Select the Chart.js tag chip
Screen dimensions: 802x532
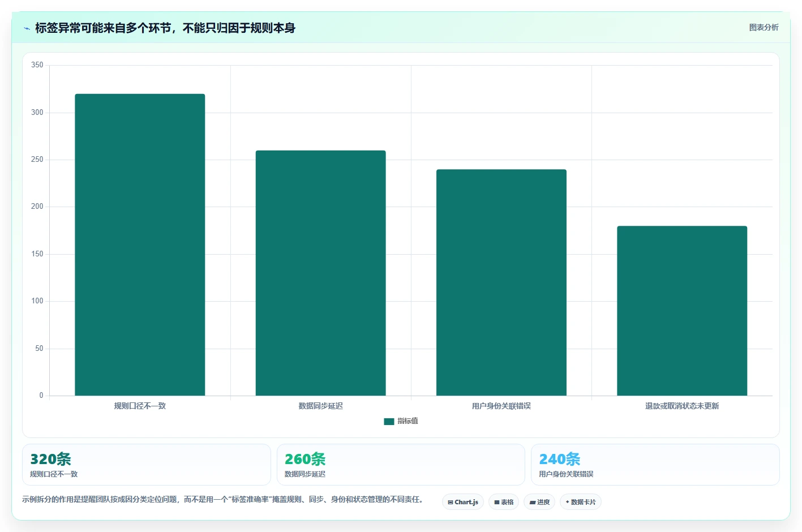click(463, 502)
